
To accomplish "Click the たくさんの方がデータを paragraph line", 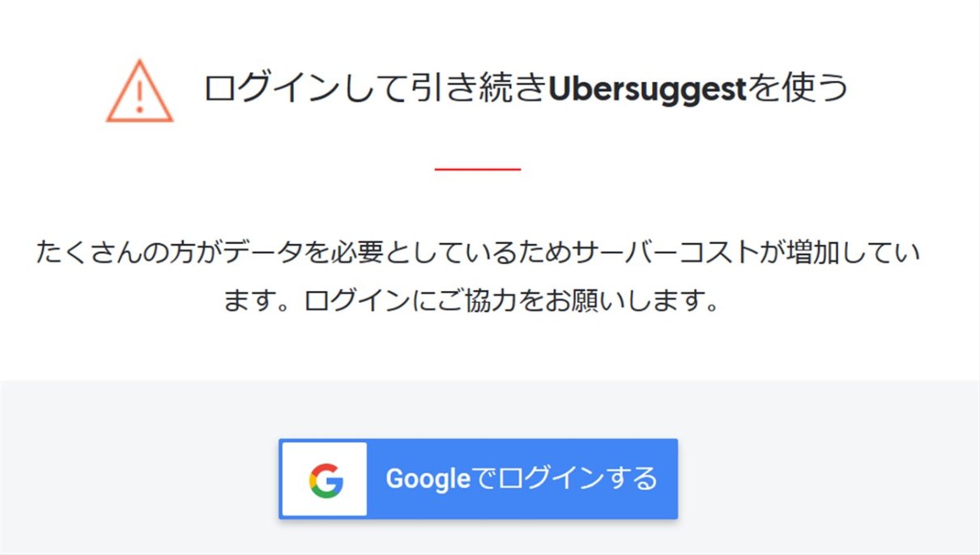I will tap(478, 253).
